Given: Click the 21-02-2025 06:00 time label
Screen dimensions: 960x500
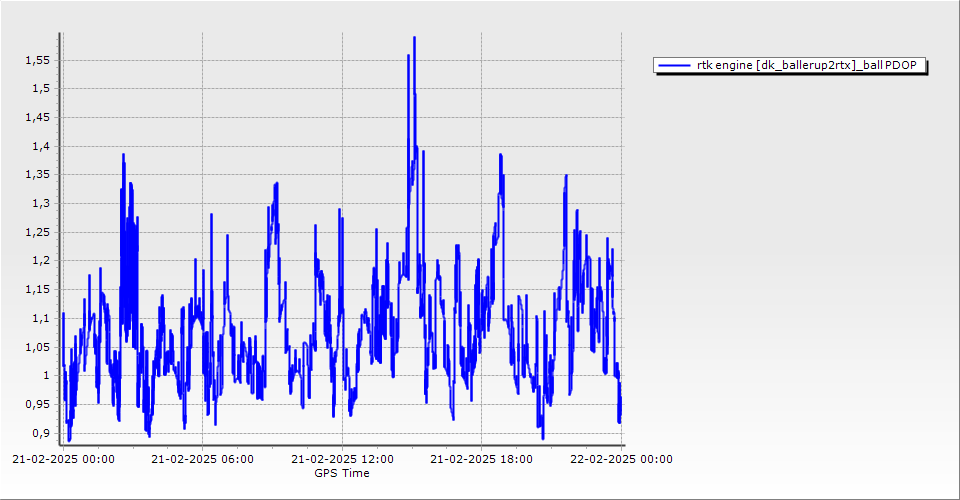Looking at the screenshot, I should point(203,459).
